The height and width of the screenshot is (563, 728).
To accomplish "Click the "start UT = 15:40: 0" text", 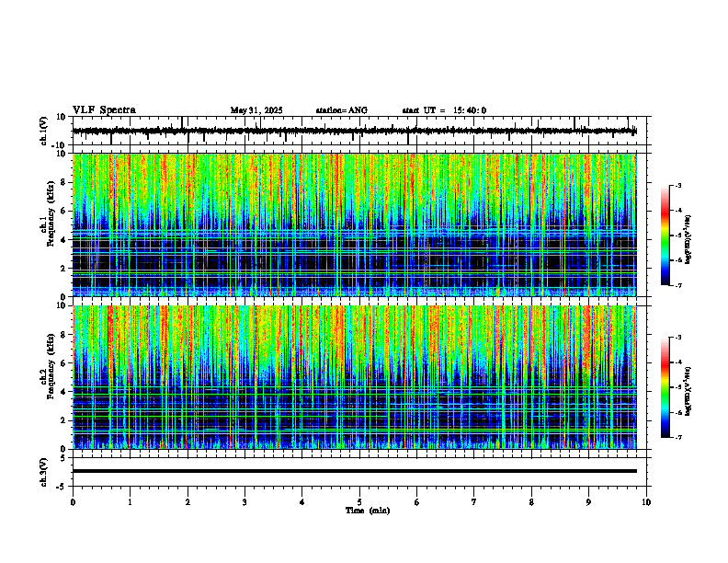I will pyautogui.click(x=444, y=110).
